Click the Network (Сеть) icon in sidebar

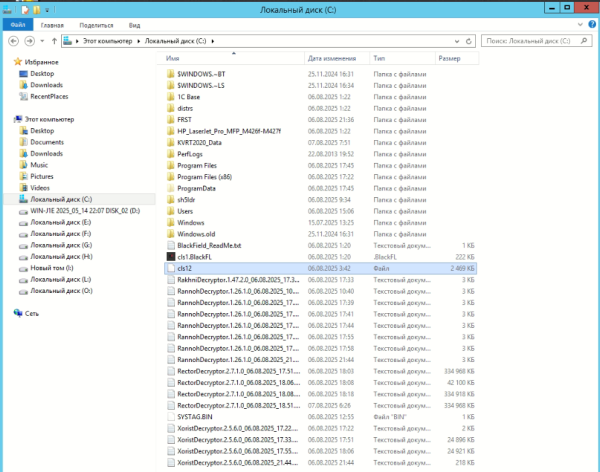[18, 313]
